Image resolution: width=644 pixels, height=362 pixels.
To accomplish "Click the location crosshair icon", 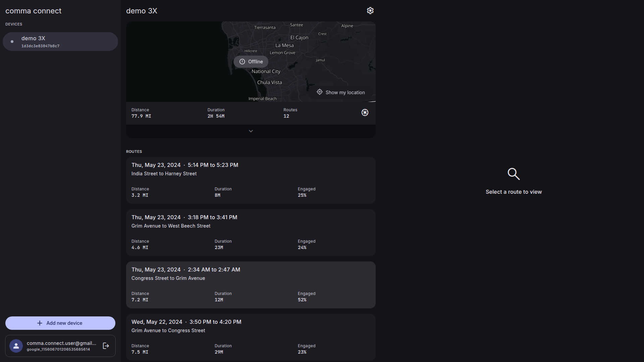I will tap(320, 92).
